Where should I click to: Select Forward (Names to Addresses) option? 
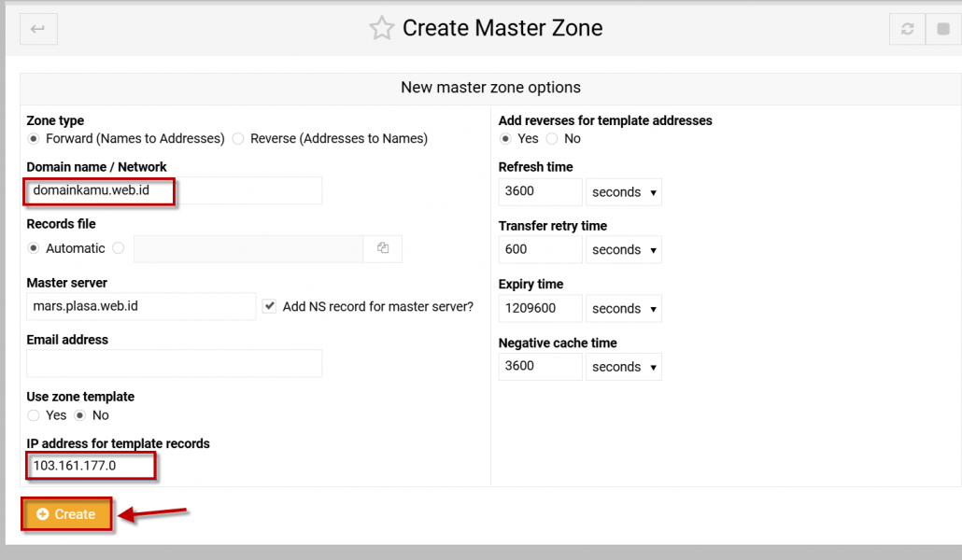35,139
